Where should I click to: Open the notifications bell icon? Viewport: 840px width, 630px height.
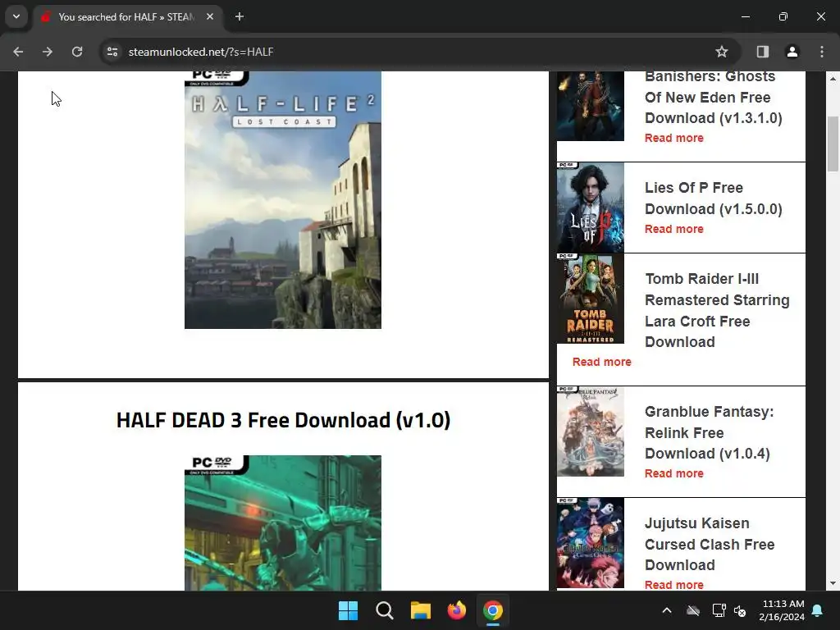(818, 610)
